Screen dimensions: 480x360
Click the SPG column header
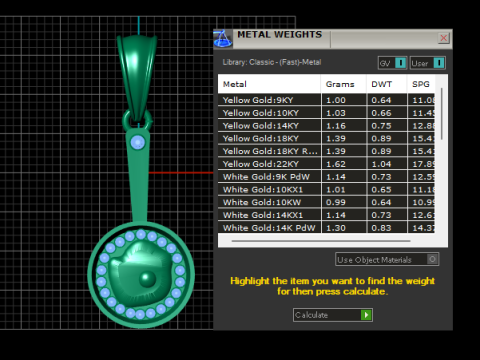pyautogui.click(x=421, y=84)
